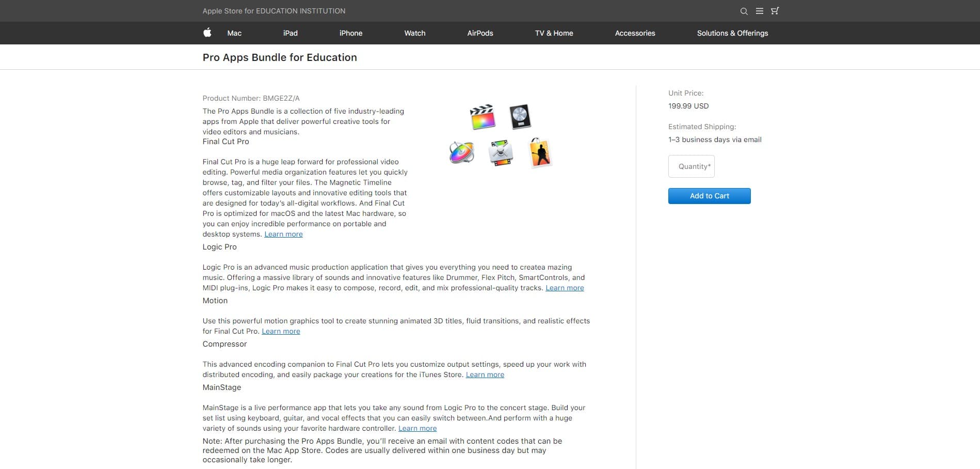Follow Learn more link for Compressor

tap(485, 374)
